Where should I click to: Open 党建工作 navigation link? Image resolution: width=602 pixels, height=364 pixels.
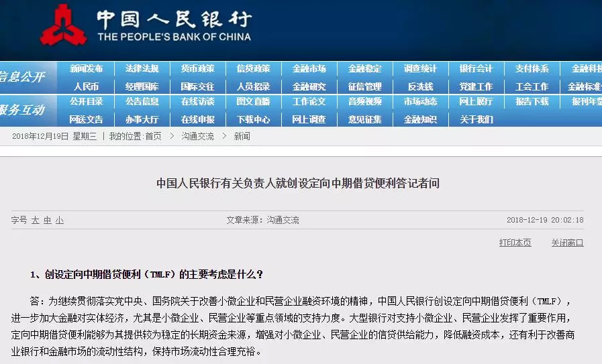(x=476, y=86)
